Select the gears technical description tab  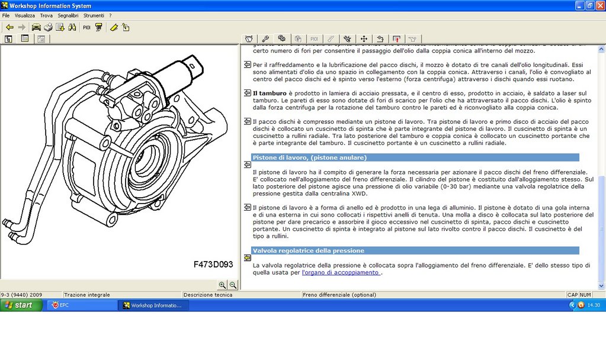tap(281, 38)
